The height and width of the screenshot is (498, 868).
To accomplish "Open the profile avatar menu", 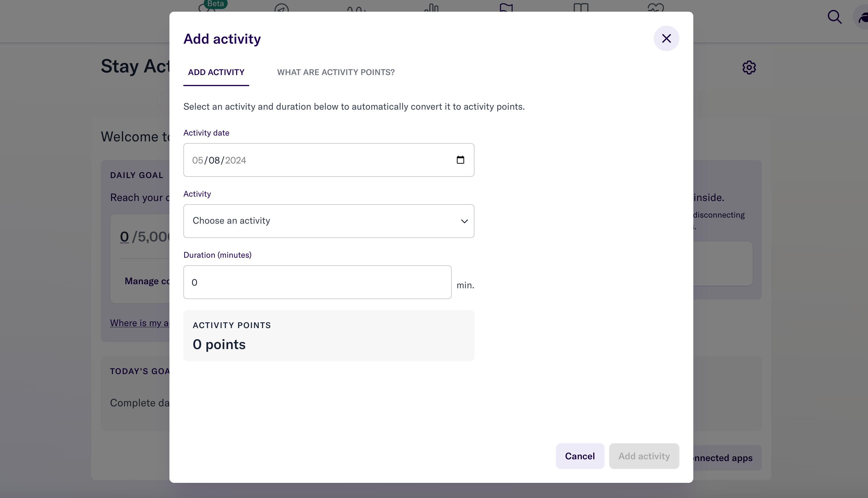I will point(862,17).
